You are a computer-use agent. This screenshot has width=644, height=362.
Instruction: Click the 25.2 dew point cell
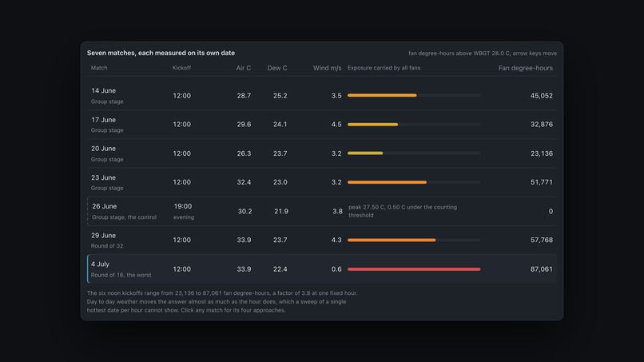(280, 95)
